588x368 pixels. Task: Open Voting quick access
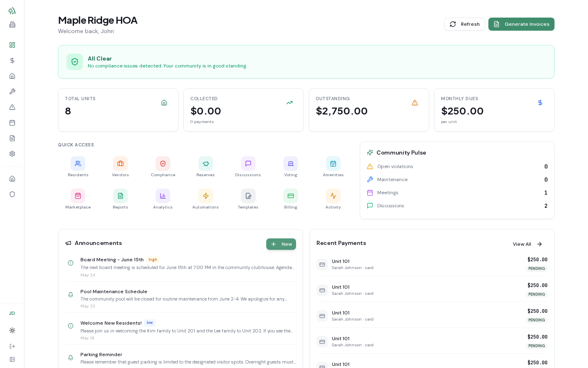point(290,167)
